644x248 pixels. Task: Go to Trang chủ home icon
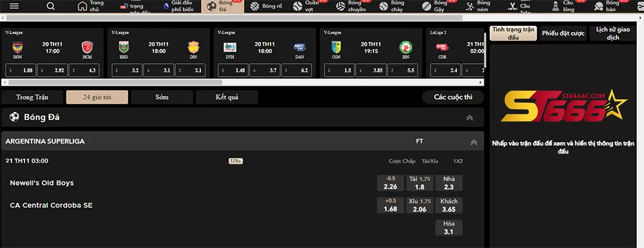tap(82, 6)
